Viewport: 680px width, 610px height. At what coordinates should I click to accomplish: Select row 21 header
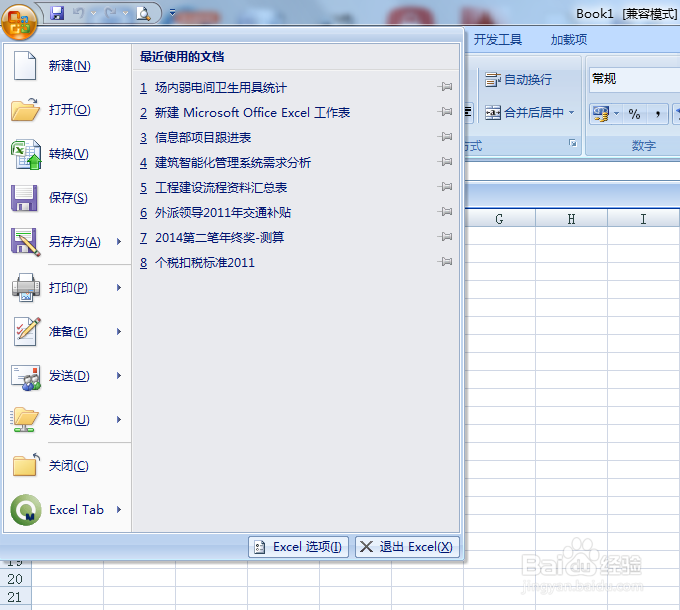point(15,597)
